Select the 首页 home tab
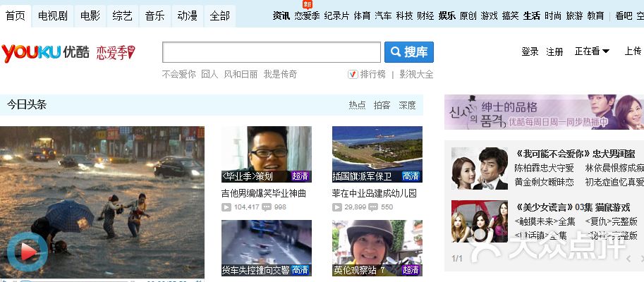644x282 pixels. 16,16
